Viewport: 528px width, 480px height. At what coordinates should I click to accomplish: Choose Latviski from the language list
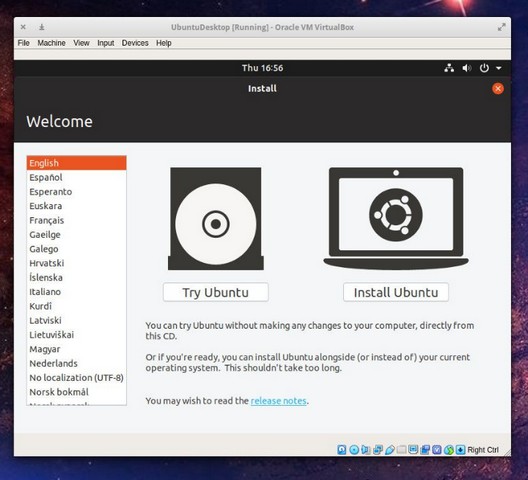click(x=76, y=320)
